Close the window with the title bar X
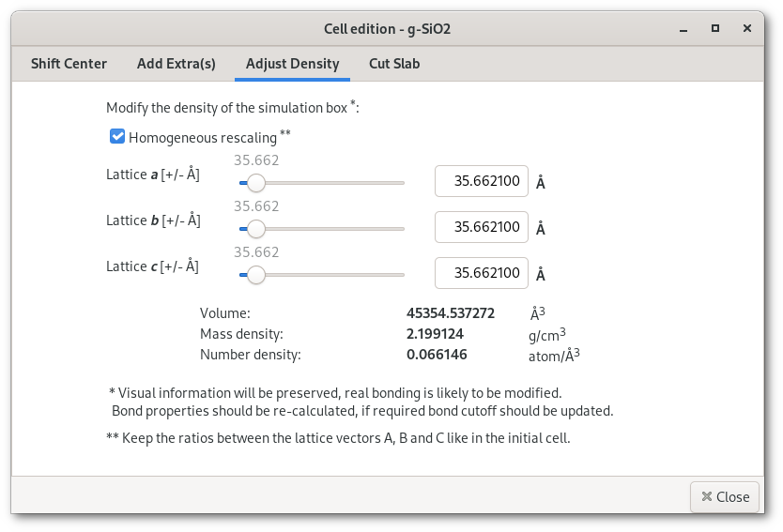The height and width of the screenshot is (532, 783). (747, 29)
